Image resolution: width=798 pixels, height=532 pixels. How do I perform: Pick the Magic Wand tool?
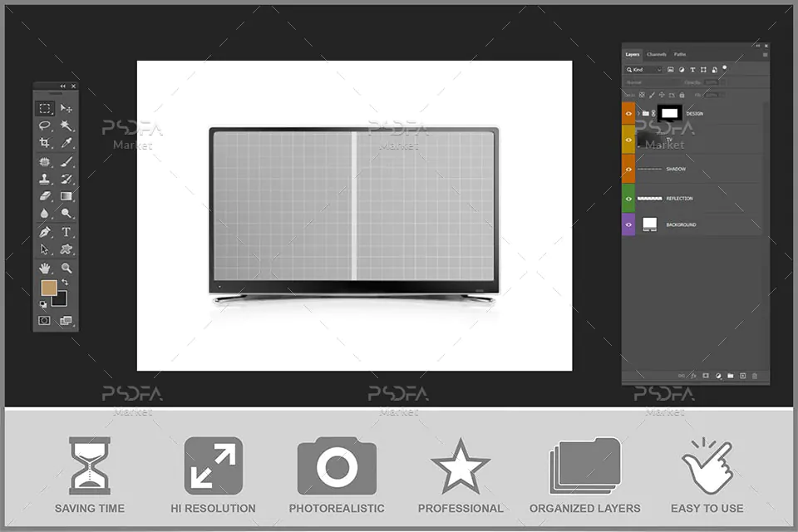point(66,126)
